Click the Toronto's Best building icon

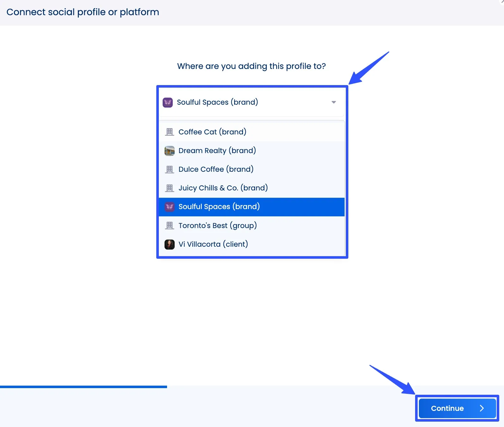(x=170, y=226)
